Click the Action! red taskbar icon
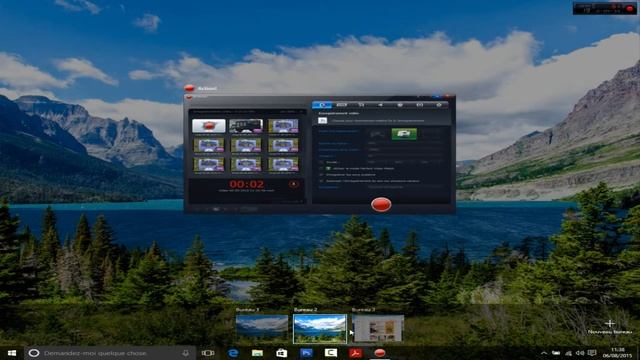This screenshot has width=640, height=360. (x=380, y=353)
